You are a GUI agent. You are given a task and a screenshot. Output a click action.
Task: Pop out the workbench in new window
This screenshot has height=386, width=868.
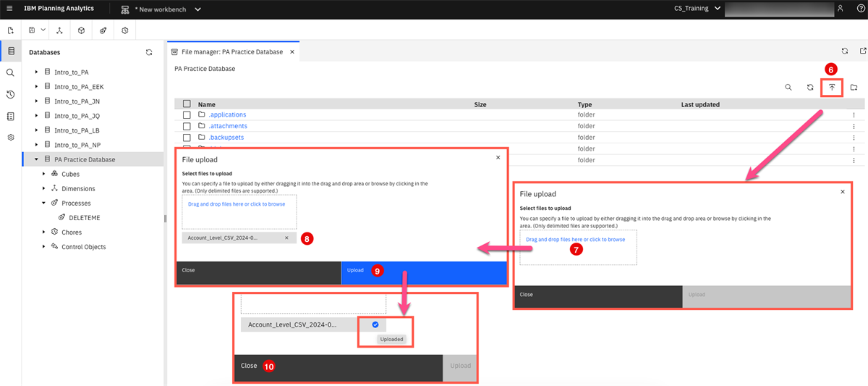coord(862,51)
